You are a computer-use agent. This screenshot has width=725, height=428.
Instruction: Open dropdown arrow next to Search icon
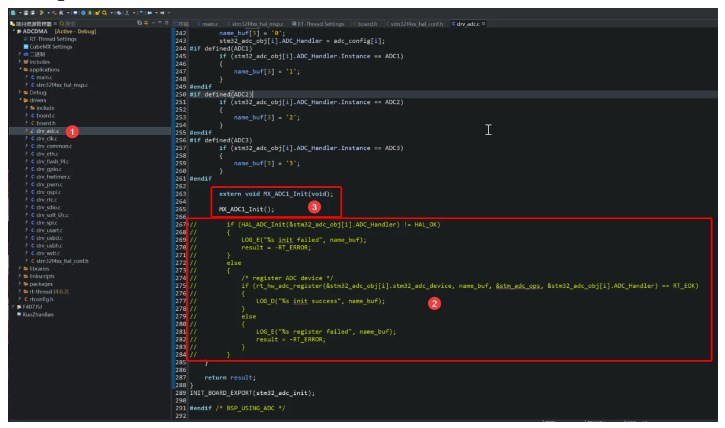pos(111,12)
